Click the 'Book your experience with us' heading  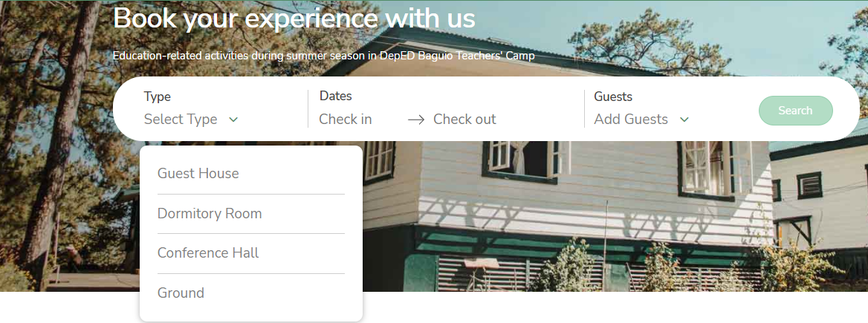(x=294, y=18)
